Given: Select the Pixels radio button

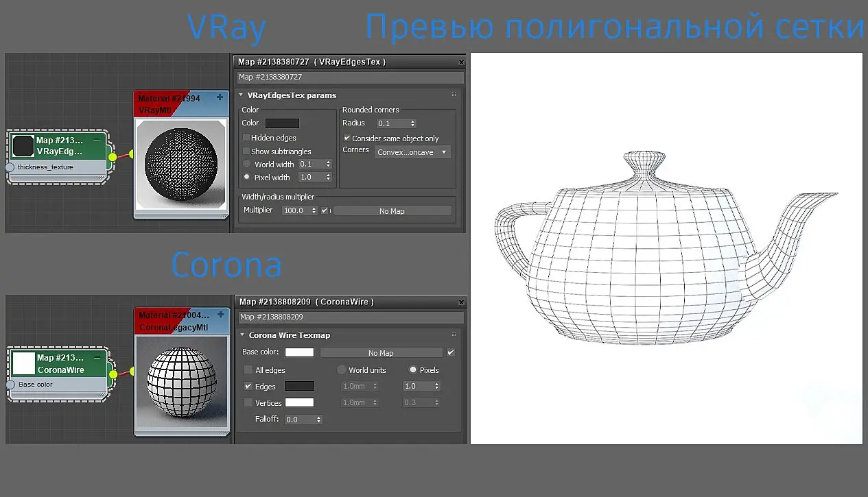Looking at the screenshot, I should point(413,369).
